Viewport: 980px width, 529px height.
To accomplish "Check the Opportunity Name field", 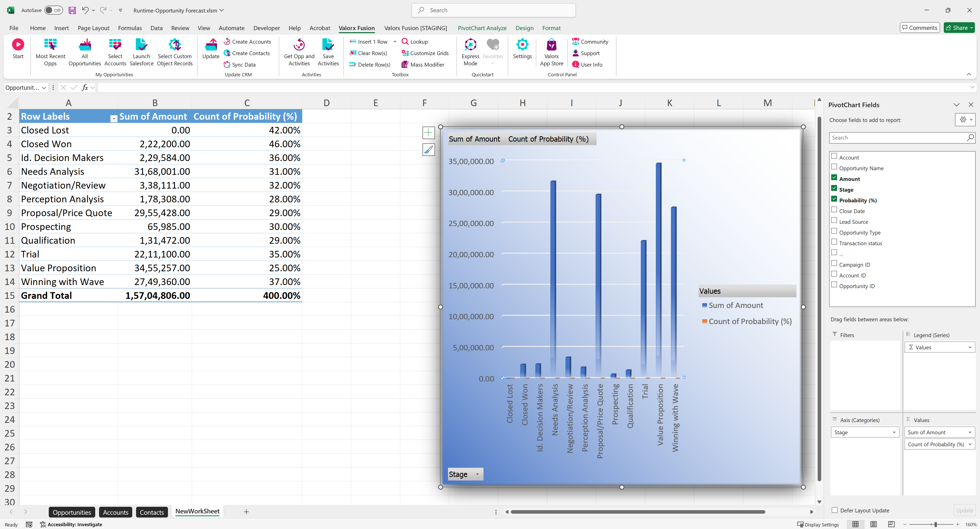I will pyautogui.click(x=834, y=167).
